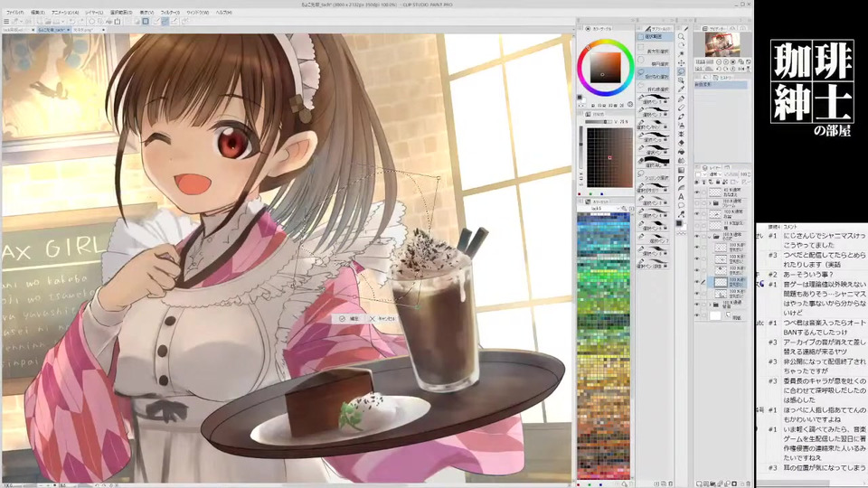Open the color set selection dropdown
This screenshot has height=488, width=868.
(x=600, y=208)
